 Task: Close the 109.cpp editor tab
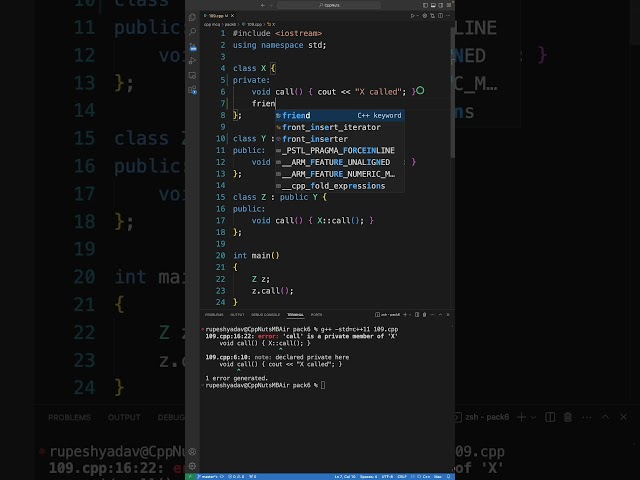coord(232,16)
